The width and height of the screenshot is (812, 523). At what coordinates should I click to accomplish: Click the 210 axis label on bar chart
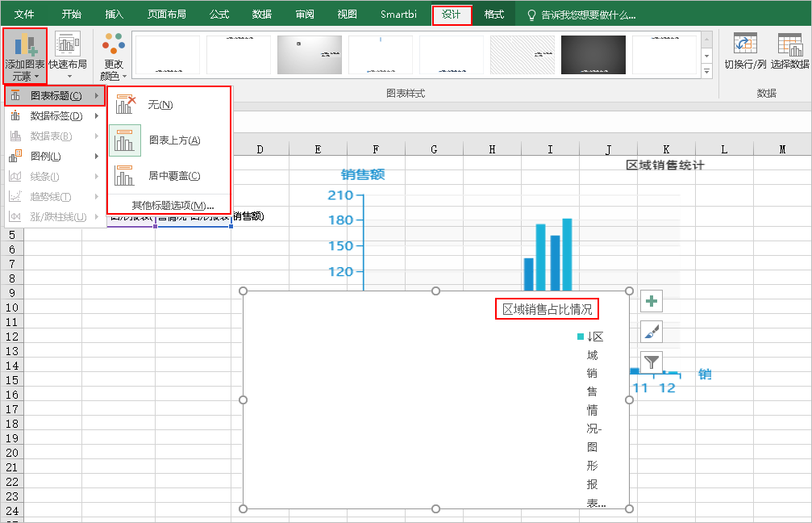(x=340, y=195)
